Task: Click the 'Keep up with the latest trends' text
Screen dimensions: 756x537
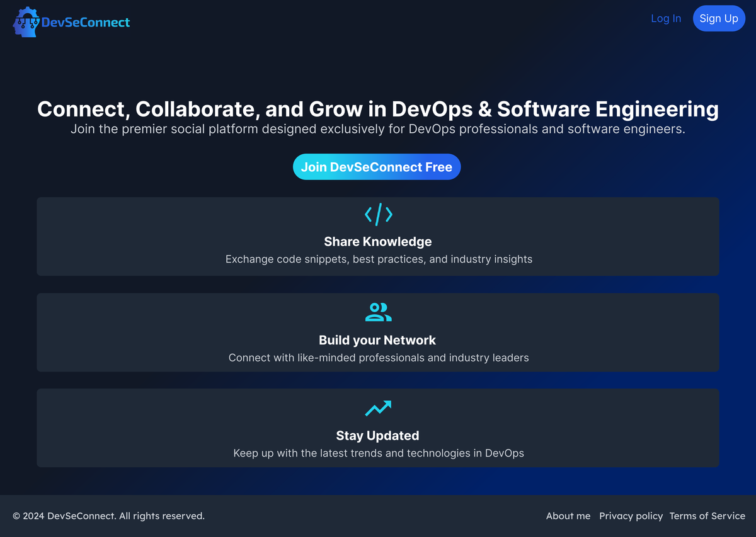Action: coord(379,453)
